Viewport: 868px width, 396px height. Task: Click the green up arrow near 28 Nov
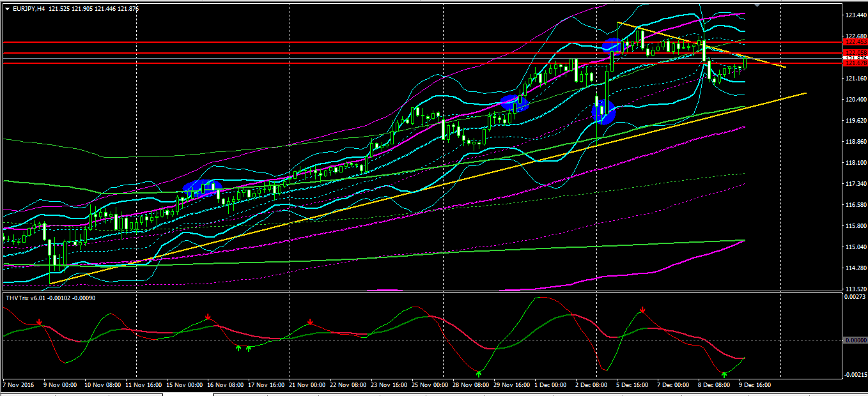click(479, 372)
